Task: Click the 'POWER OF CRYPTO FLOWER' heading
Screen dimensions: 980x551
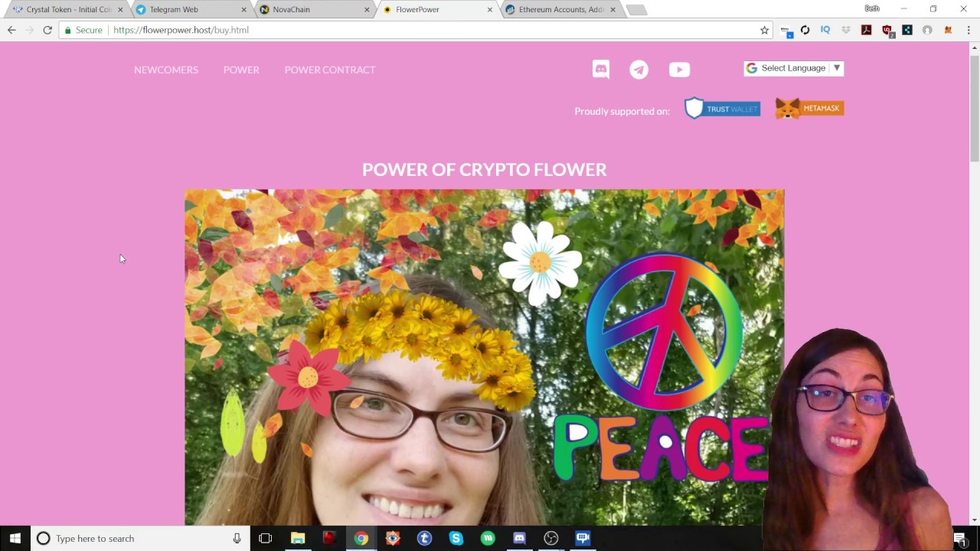Action: coord(484,170)
